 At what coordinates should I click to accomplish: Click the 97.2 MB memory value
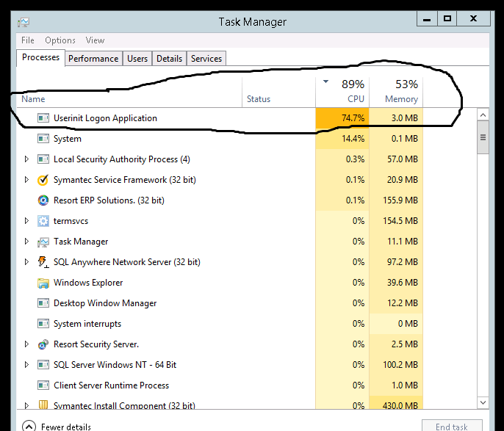403,262
